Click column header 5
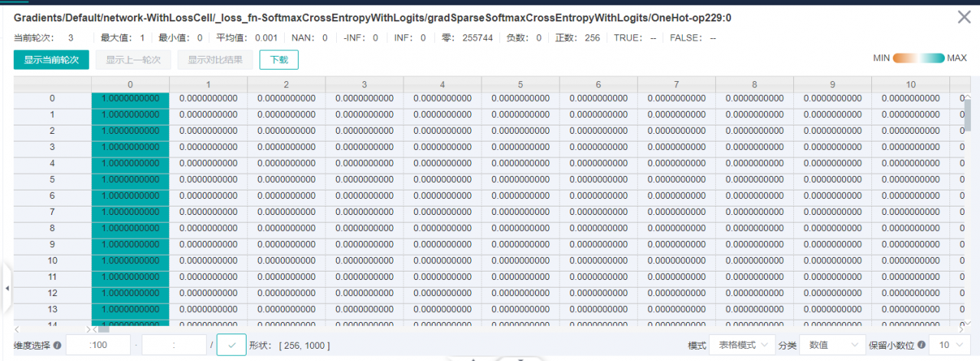Viewport: 980px width, 361px height. pos(521,84)
